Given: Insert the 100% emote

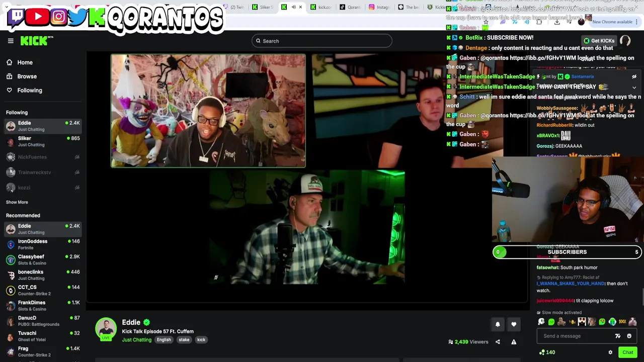Looking at the screenshot, I should tap(622, 322).
